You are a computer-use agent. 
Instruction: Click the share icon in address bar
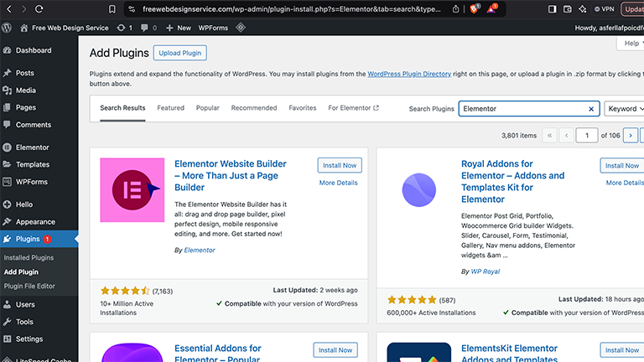click(455, 9)
